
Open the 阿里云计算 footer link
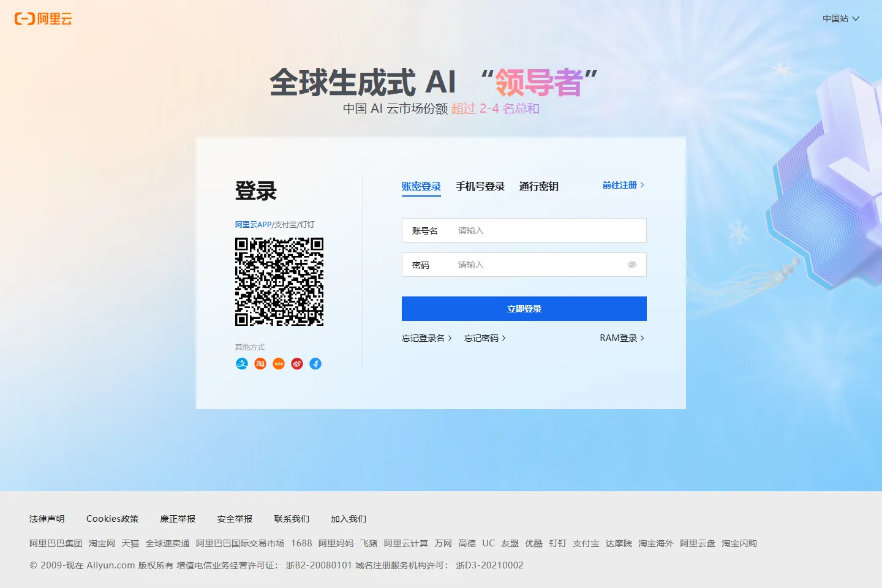point(406,543)
